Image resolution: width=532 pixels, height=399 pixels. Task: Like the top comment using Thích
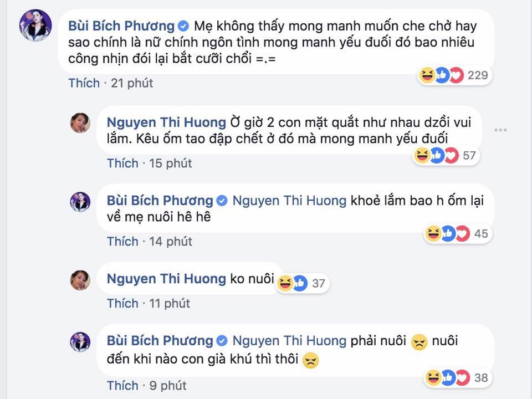(84, 83)
